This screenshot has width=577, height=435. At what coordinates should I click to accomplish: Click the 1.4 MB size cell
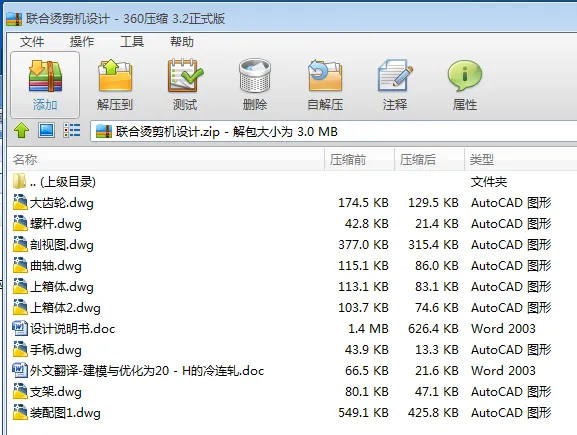(x=368, y=329)
